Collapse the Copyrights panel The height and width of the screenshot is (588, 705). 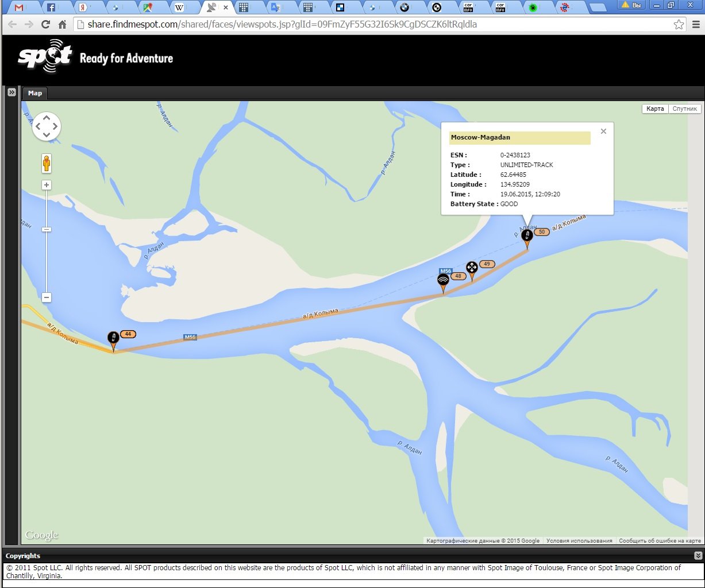[x=698, y=556]
